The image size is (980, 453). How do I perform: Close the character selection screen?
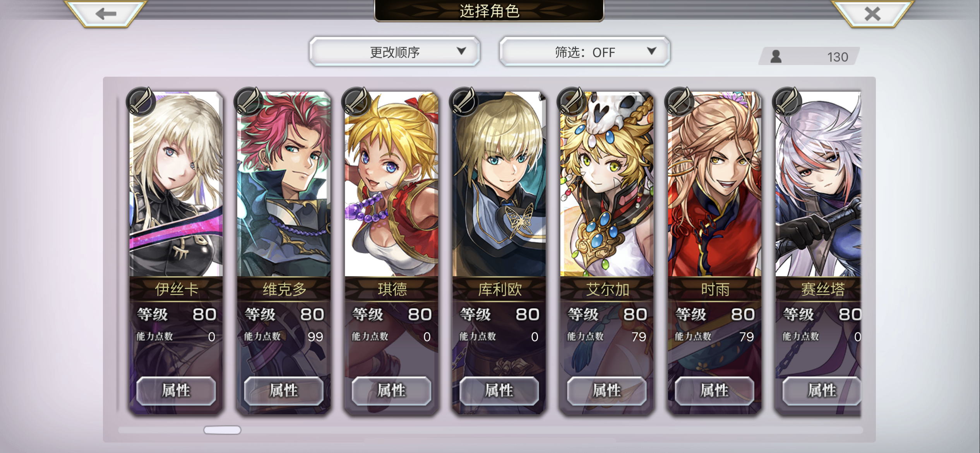[x=872, y=14]
